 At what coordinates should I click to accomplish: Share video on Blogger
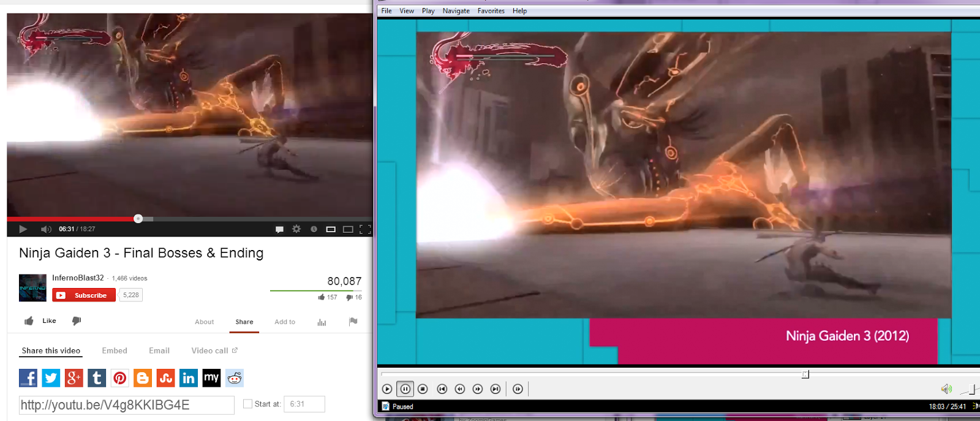pyautogui.click(x=143, y=378)
